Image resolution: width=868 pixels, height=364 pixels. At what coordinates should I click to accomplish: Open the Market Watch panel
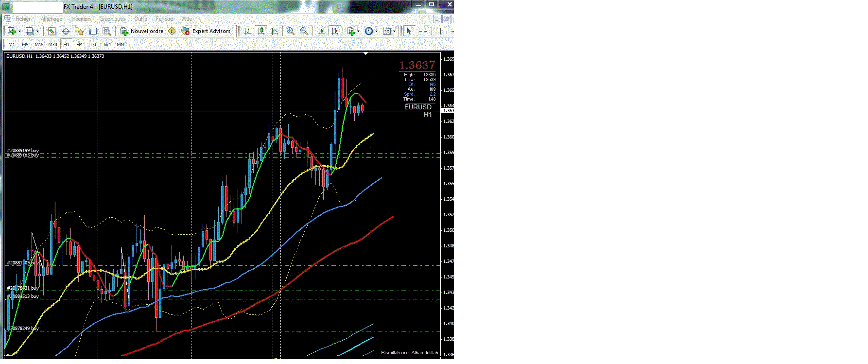pyautogui.click(x=52, y=31)
